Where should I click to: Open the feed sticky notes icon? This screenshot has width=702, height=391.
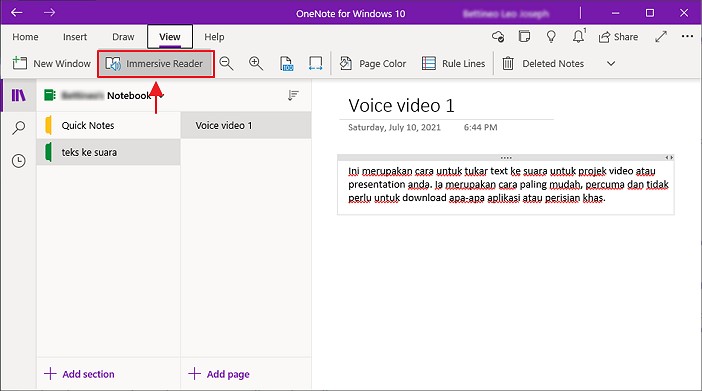click(x=524, y=36)
